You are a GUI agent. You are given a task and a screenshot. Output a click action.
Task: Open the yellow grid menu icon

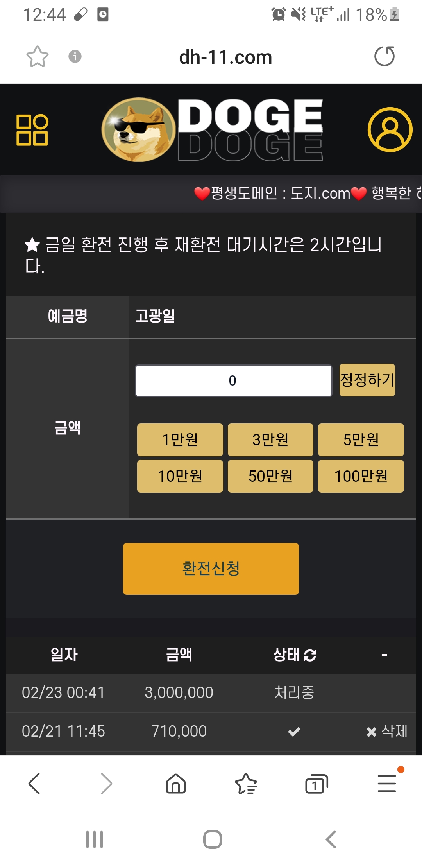tap(32, 130)
